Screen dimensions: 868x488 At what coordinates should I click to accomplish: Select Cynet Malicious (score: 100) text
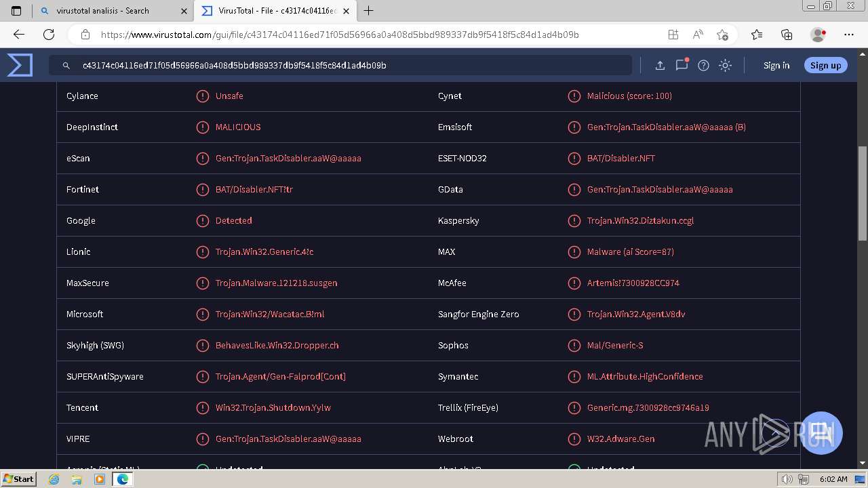coord(629,96)
